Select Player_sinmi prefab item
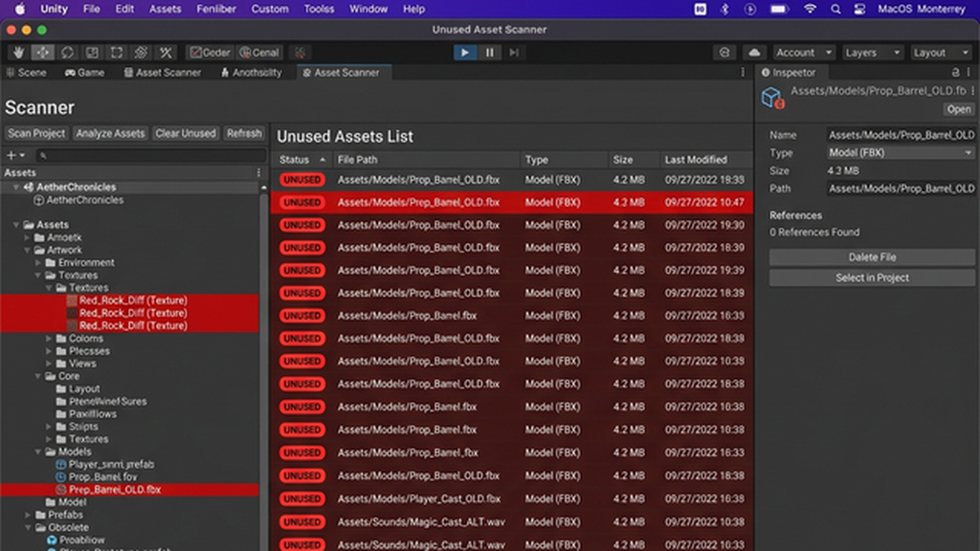The width and height of the screenshot is (980, 551). click(x=105, y=464)
